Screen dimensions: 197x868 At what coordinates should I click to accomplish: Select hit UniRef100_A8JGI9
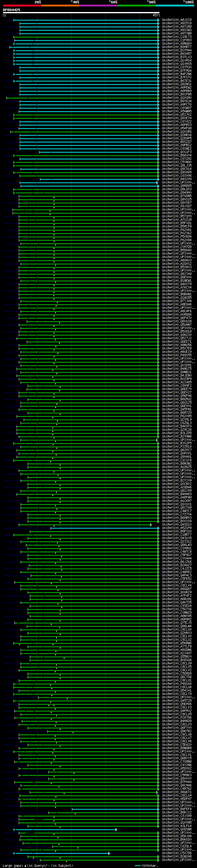(177, 20)
